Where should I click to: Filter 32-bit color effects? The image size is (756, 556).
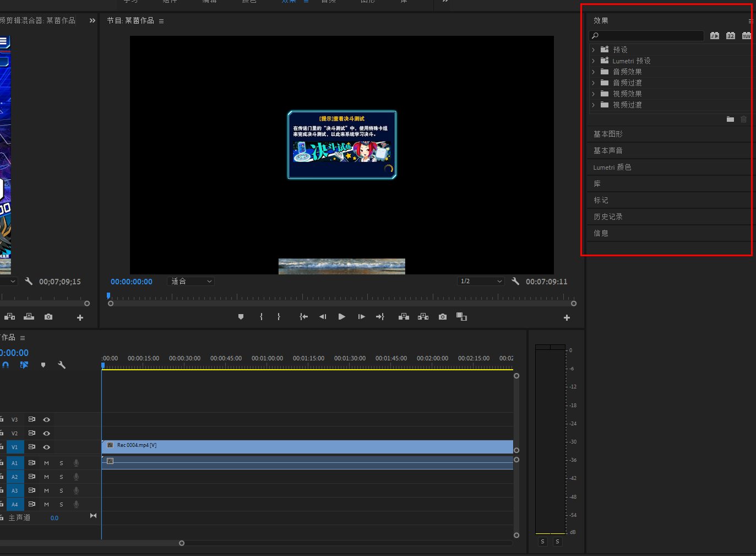[731, 36]
